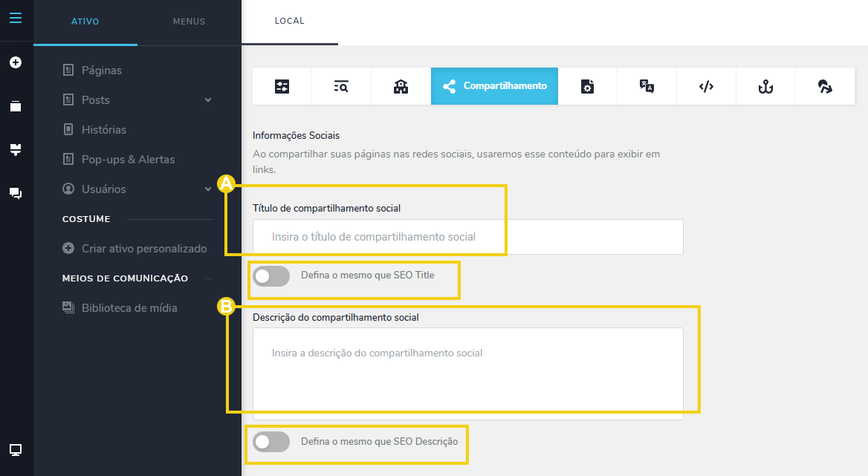Click the COSTUME section header

pyautogui.click(x=86, y=219)
